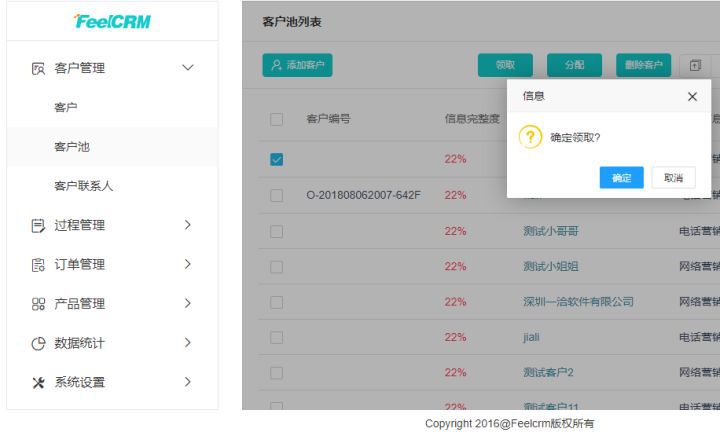The image size is (720, 432).
Task: Select the 客户 submenu item
Action: (66, 107)
